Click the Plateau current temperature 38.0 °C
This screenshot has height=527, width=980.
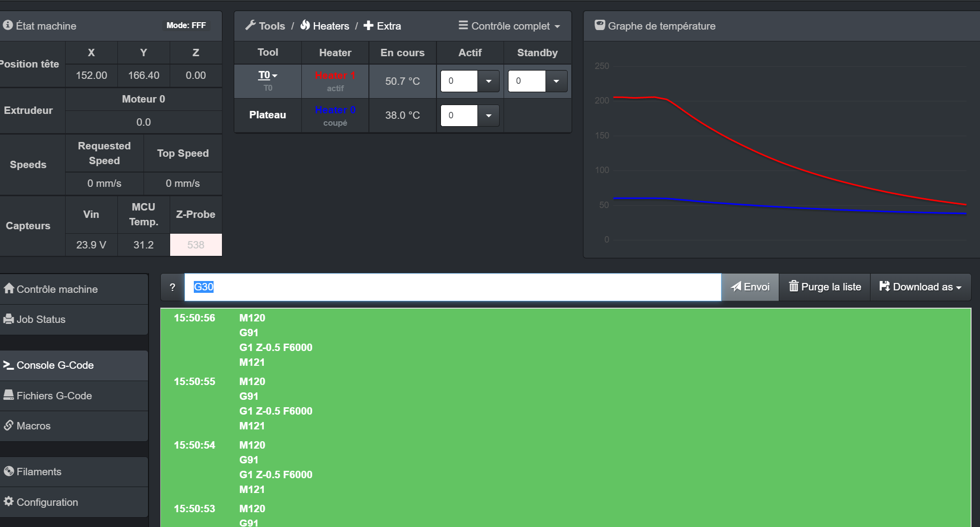[402, 115]
